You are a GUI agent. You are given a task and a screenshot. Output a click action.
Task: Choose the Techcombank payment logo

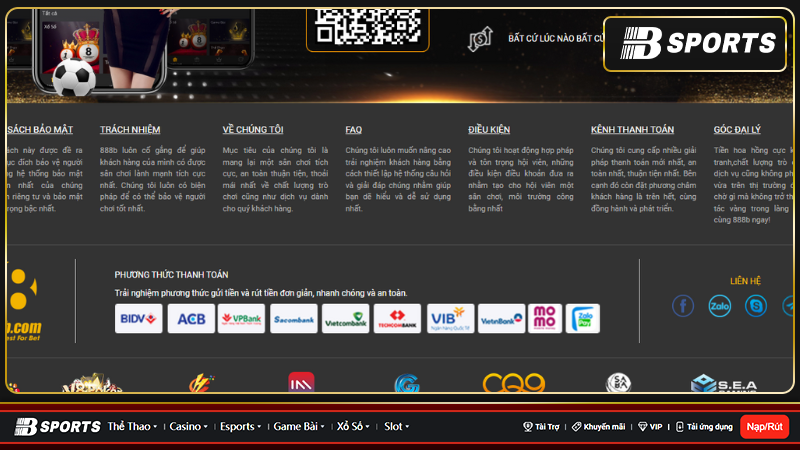point(397,319)
